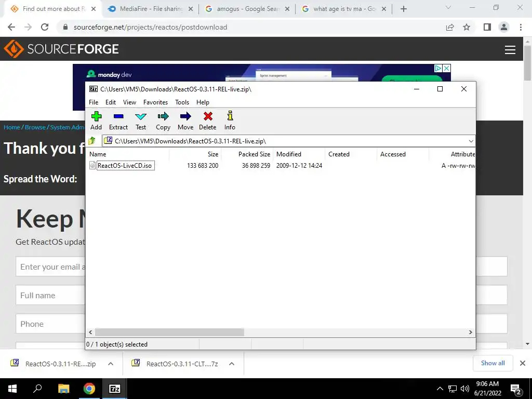Screen dimensions: 532x399
Task: Open the Chrome tab search chevron
Action: coord(448,7)
